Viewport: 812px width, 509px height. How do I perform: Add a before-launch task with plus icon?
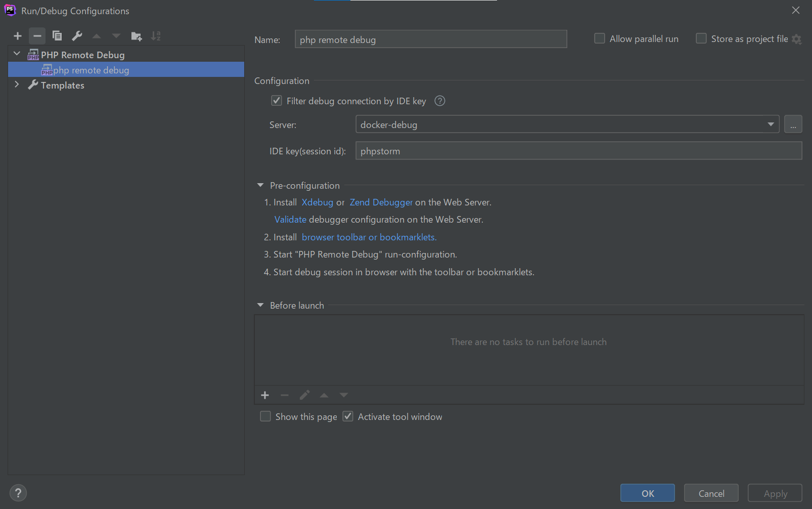coord(265,395)
